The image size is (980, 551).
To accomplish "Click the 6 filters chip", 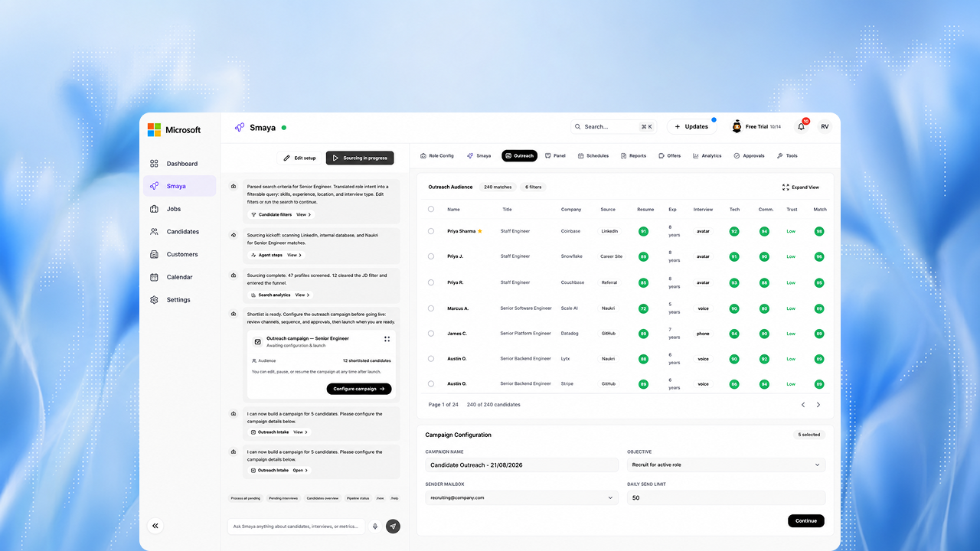I will point(534,187).
